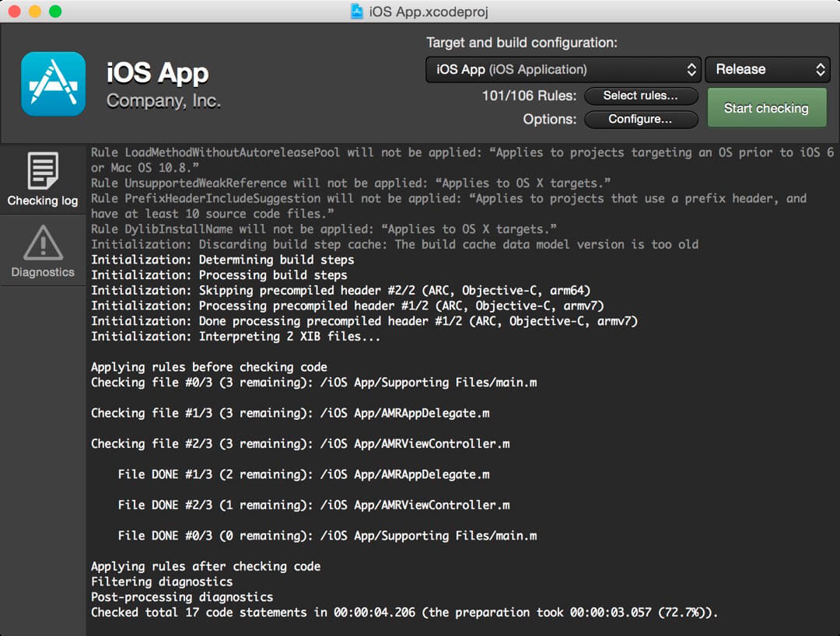Open the iOS App target dropdown
840x636 pixels.
tap(563, 70)
